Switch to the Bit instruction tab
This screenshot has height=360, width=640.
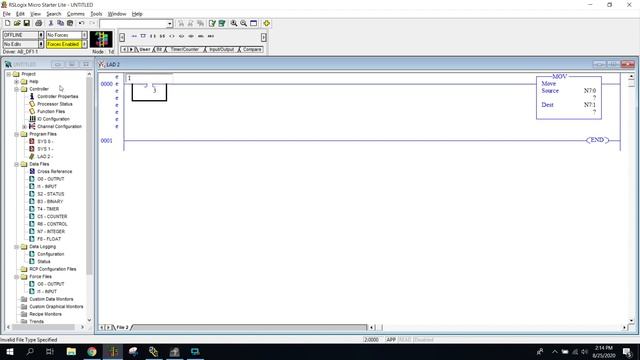pos(159,49)
